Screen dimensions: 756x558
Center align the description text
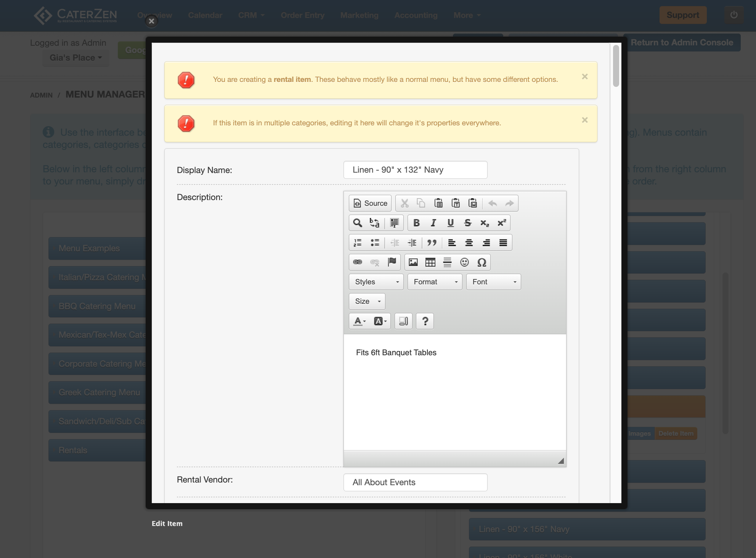pos(469,243)
